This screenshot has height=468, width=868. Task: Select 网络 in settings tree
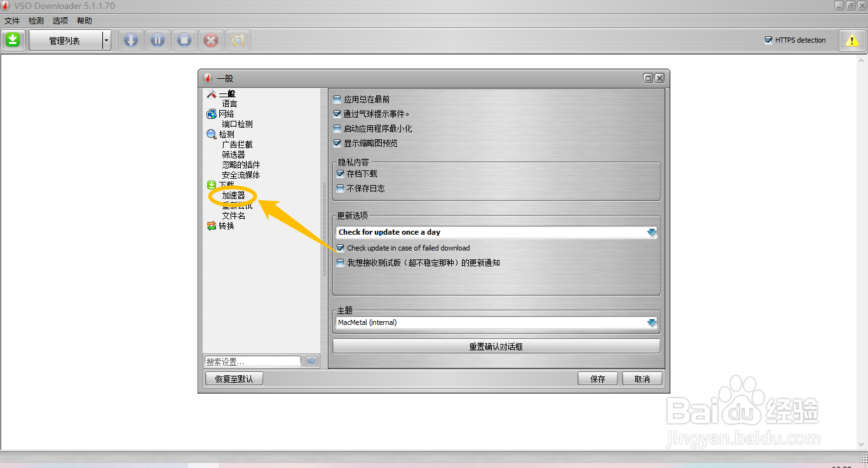point(226,114)
